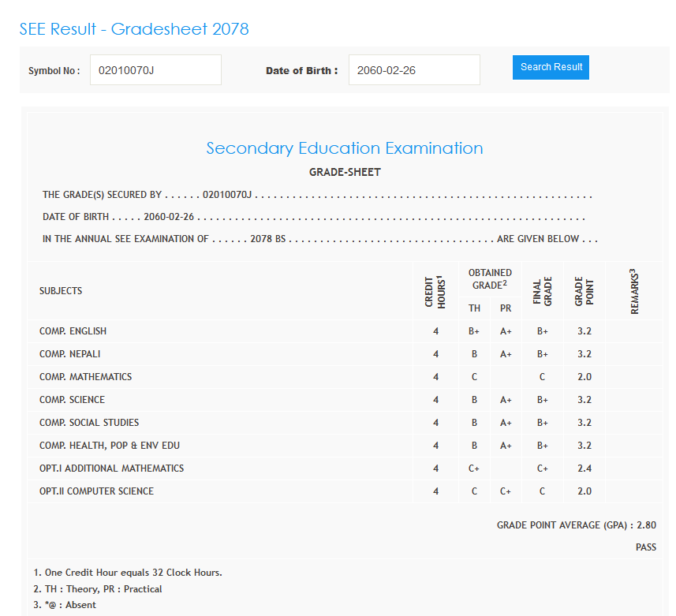Select the COMP. SOCIAL STUDIES subject row
This screenshot has width=676, height=616.
point(89,423)
